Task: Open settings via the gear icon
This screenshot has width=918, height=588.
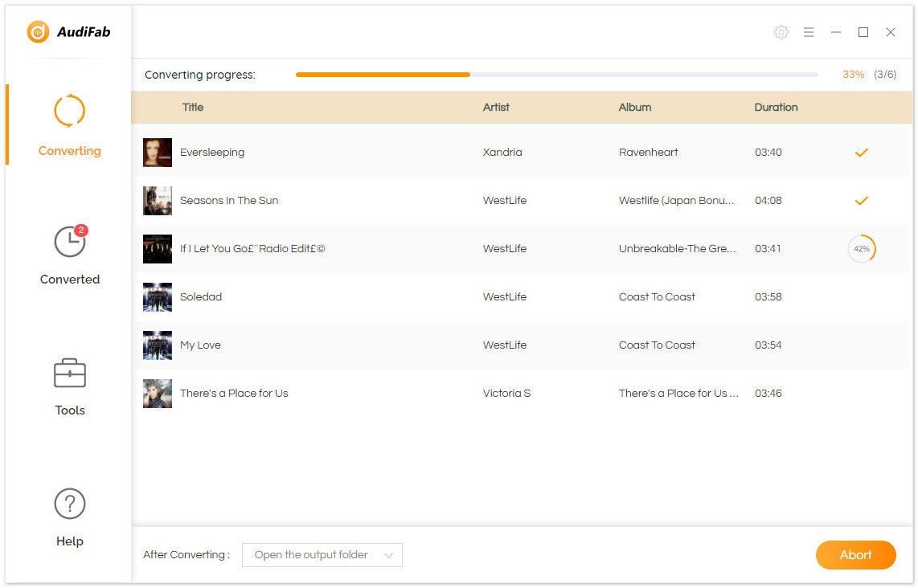Action: point(781,32)
